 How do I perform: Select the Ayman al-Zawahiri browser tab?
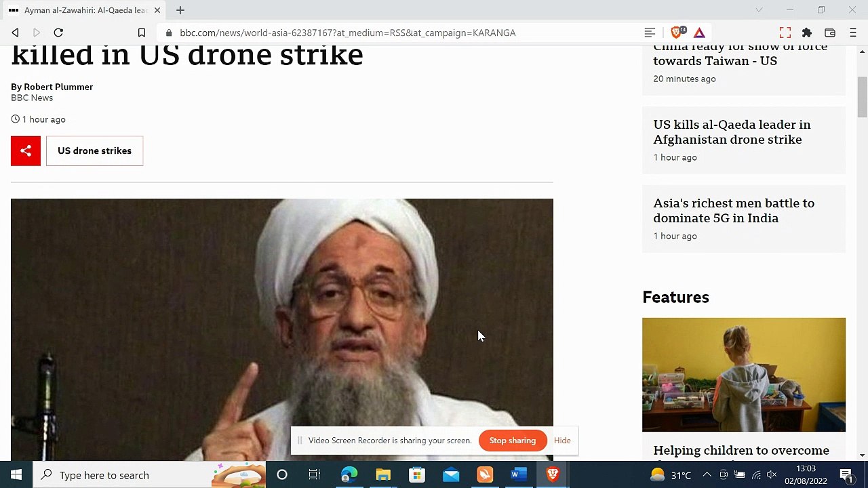(85, 10)
